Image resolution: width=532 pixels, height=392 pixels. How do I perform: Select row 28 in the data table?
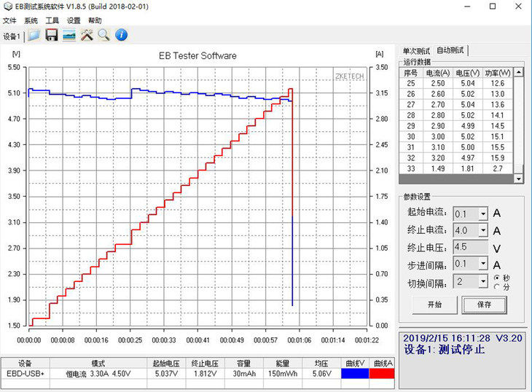coord(457,115)
